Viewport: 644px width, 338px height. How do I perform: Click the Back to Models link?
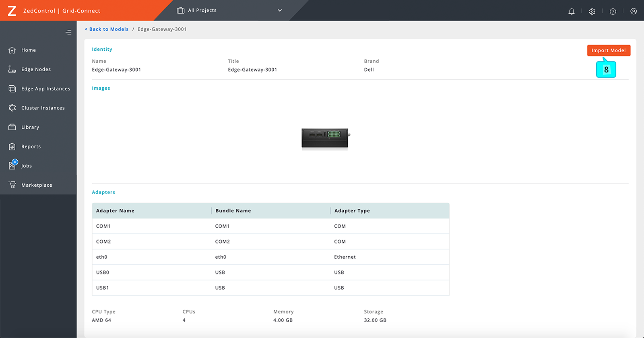point(107,29)
